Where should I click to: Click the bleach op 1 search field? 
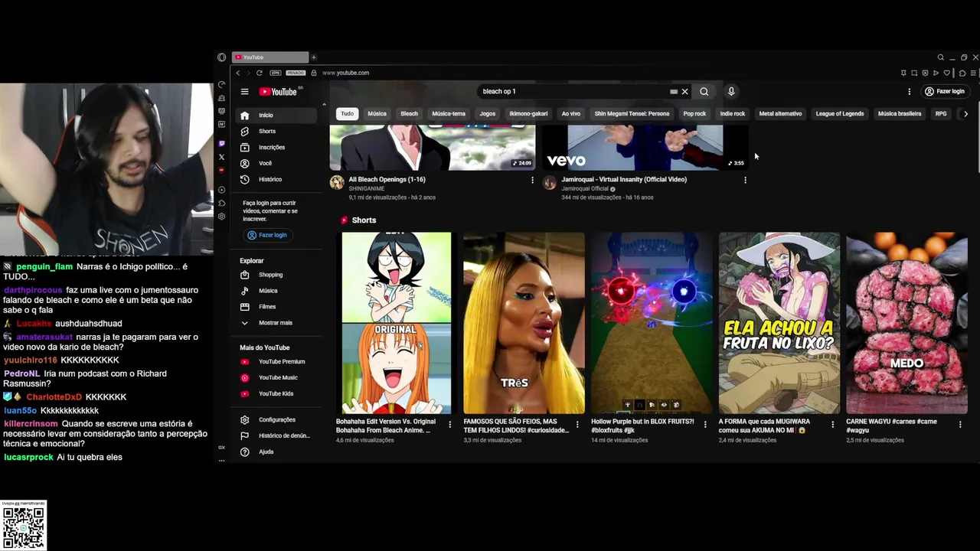click(x=574, y=92)
